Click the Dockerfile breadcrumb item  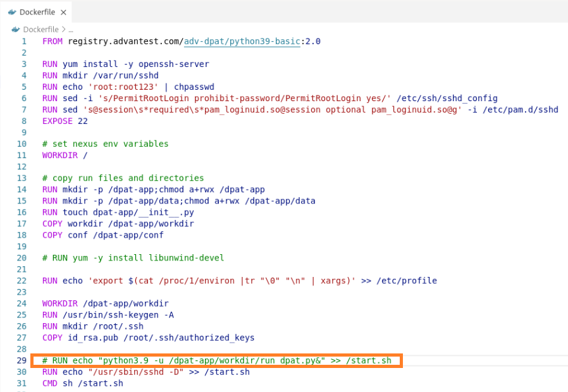point(40,29)
